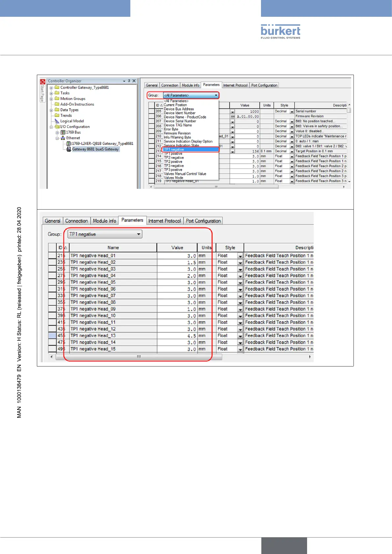Open General tab in lower screenshot
392x554 pixels.
coord(53,221)
